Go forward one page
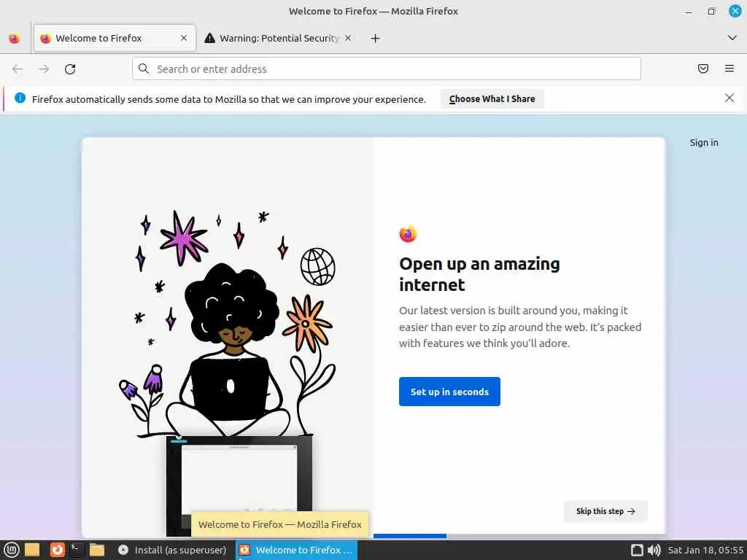Viewport: 747px width, 560px height. tap(44, 69)
